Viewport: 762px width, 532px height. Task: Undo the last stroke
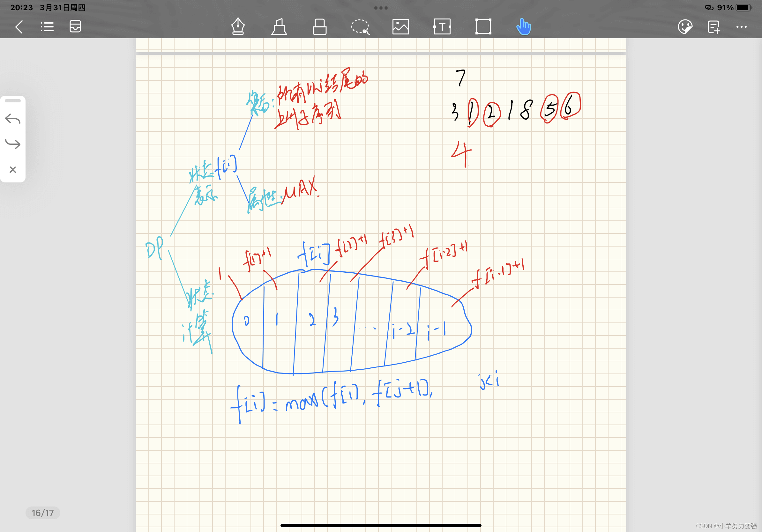[13, 119]
